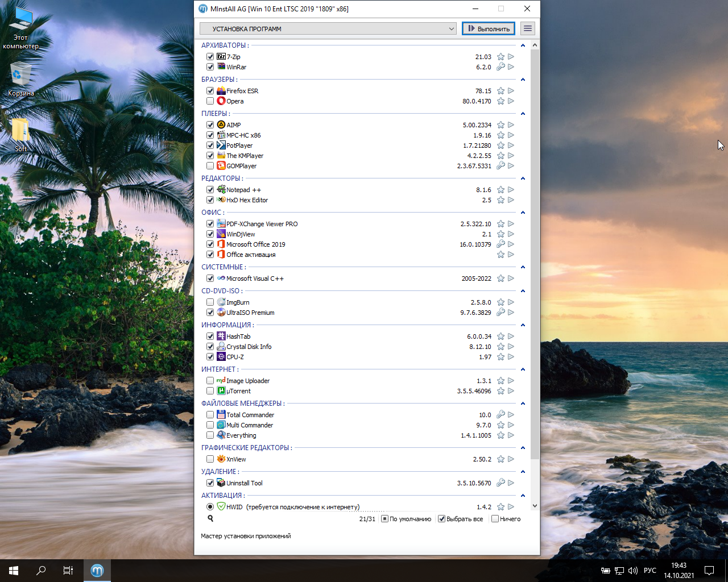Check the ImgBurn checkbox
The height and width of the screenshot is (582, 728).
click(210, 302)
